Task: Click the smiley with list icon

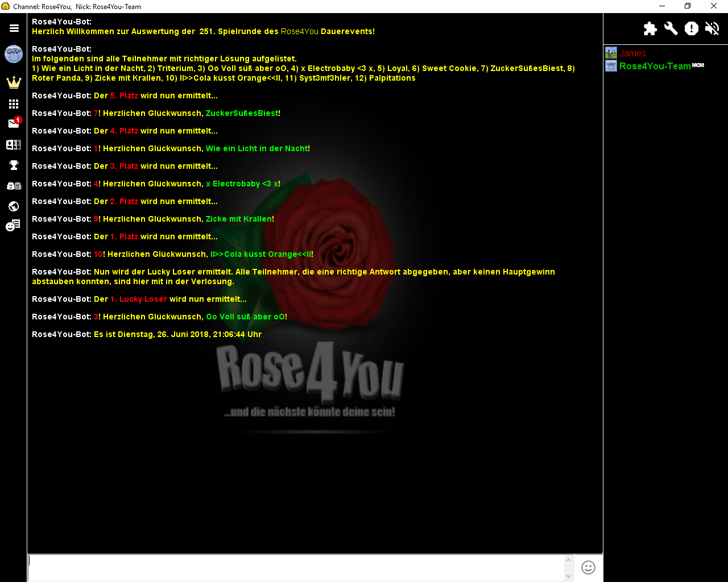Action: tap(13, 226)
